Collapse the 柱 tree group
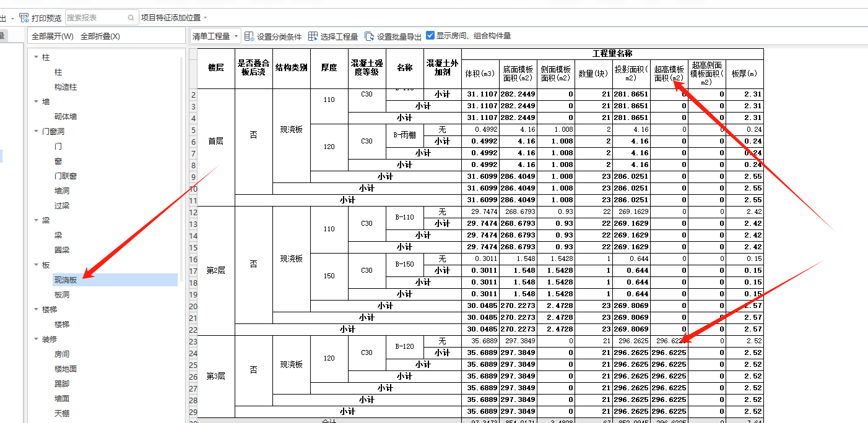Screen dimensions: 868x423 click(36, 57)
